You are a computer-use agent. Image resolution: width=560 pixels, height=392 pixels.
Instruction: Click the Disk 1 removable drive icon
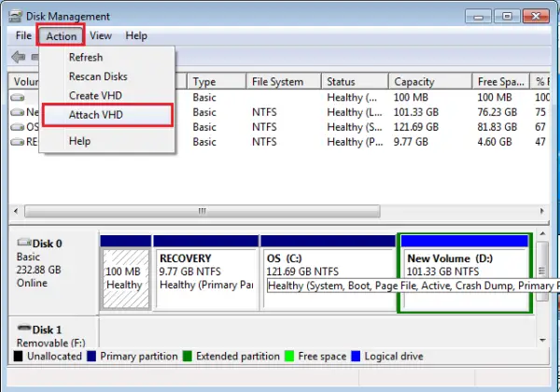coord(24,328)
